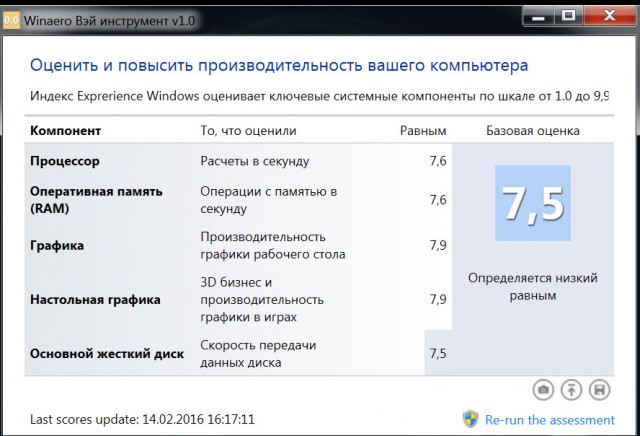640x436 pixels.
Task: Click the floppy disk save icon
Action: pos(600,390)
